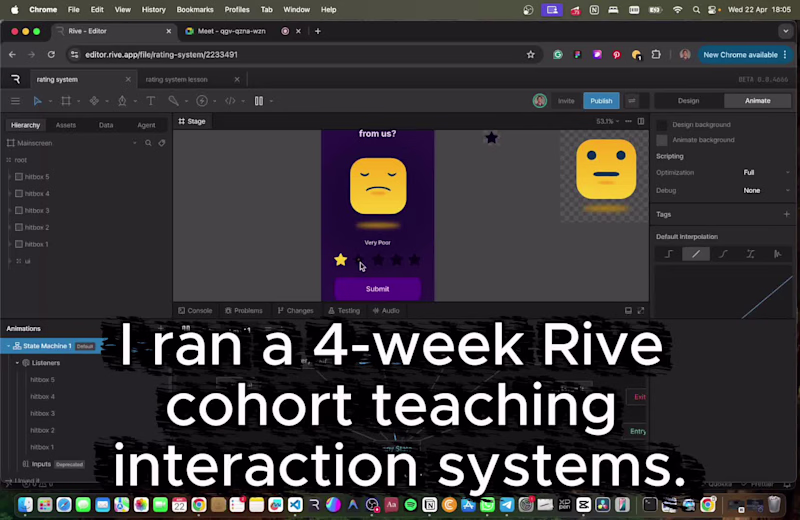Open the Optimization Full dropdown

[766, 172]
